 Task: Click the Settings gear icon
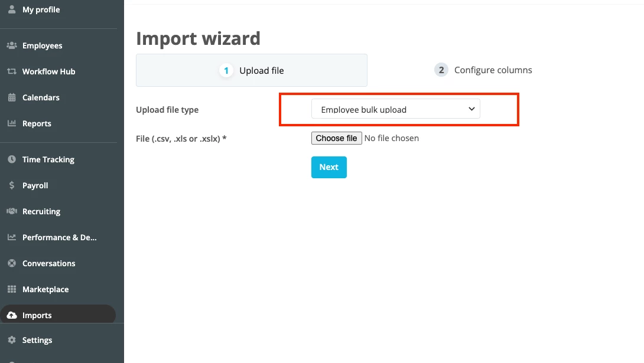point(12,339)
